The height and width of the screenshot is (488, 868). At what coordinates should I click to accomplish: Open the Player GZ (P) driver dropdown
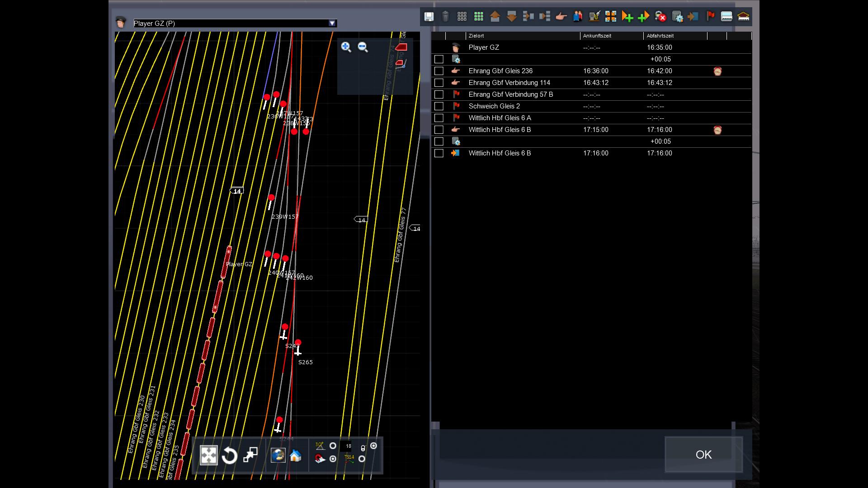click(332, 23)
